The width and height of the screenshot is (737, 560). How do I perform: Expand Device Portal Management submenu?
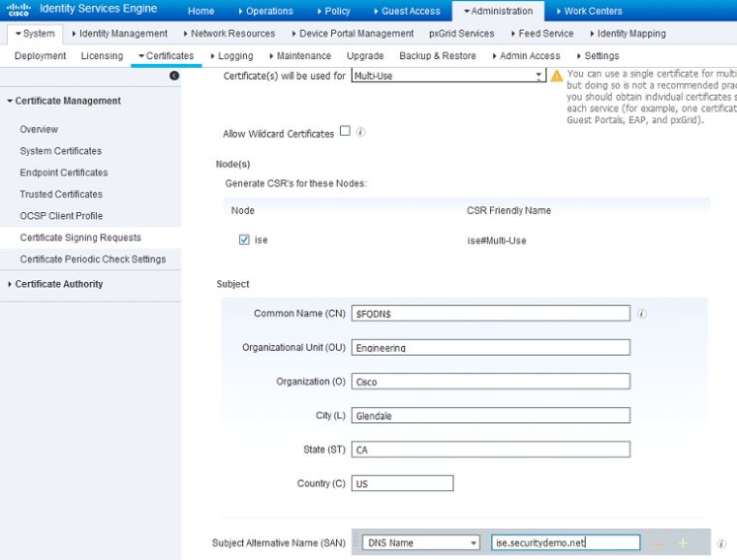[353, 33]
